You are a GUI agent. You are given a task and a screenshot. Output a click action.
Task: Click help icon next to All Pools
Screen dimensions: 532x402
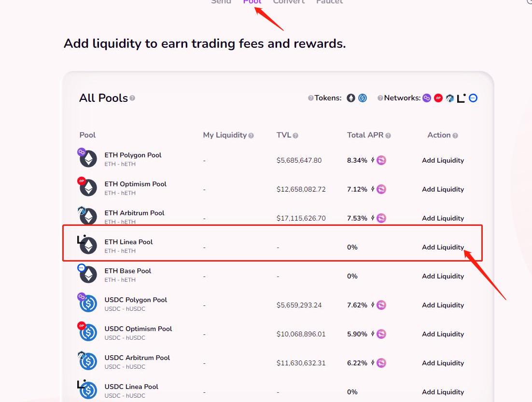tap(132, 98)
